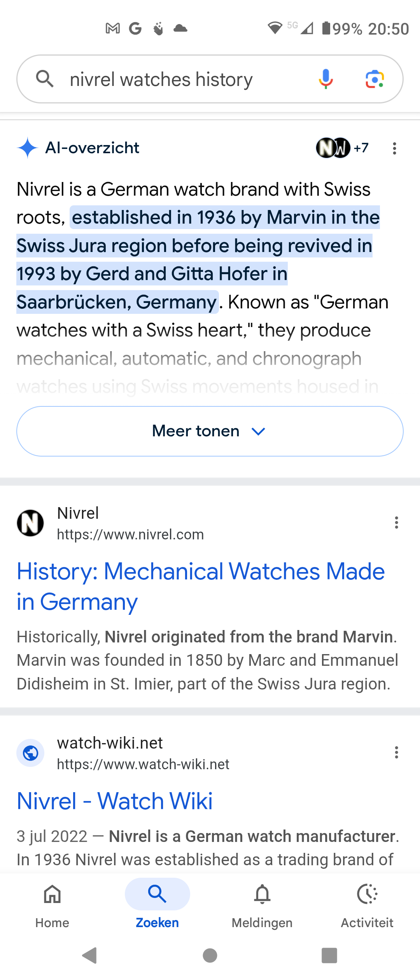Open Android recent apps square button
Screen dimensions: 420x980
coord(329,955)
